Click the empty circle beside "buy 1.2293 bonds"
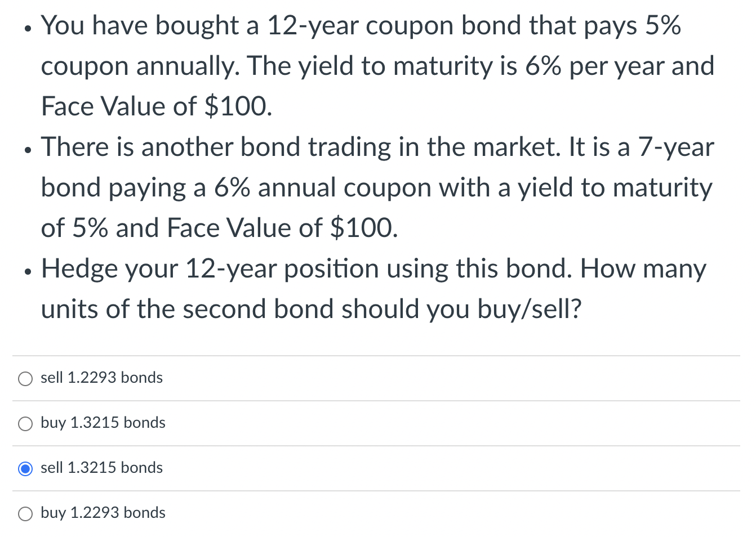 pos(25,513)
